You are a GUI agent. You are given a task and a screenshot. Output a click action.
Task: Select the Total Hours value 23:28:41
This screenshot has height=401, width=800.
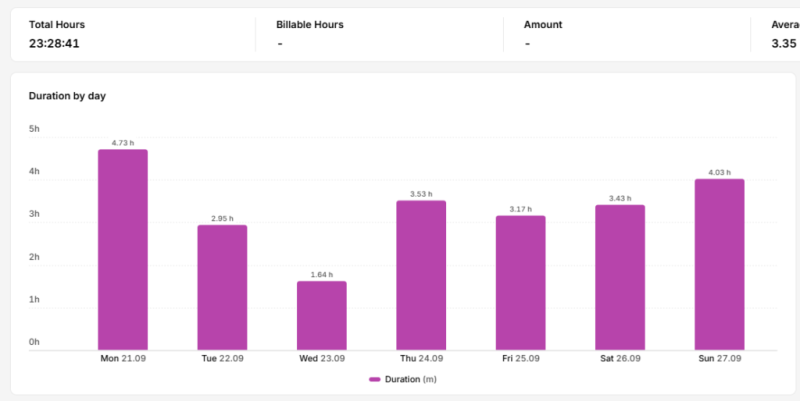(x=54, y=43)
